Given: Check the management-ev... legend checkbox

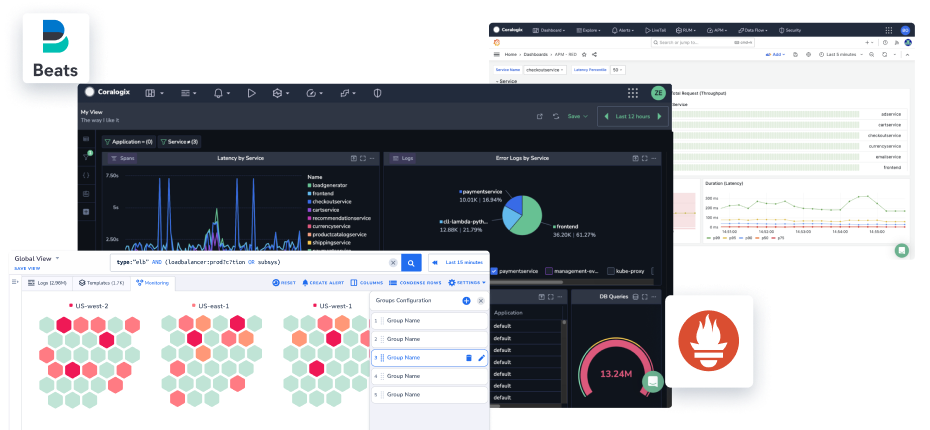Looking at the screenshot, I should tap(549, 271).
